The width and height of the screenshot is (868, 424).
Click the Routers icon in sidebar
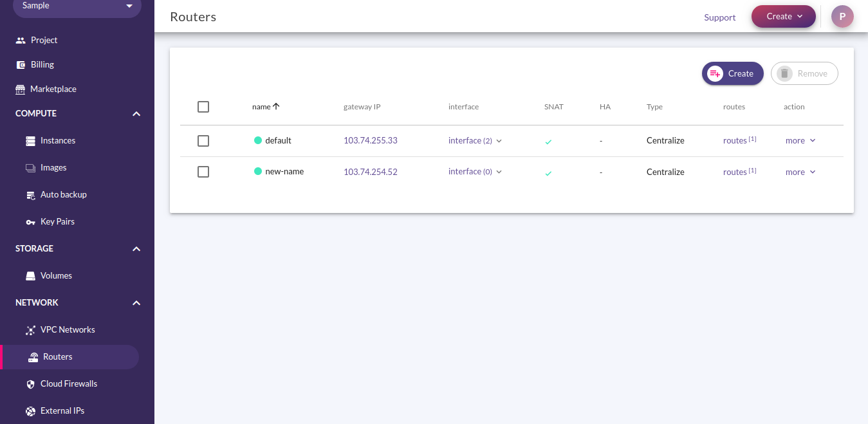click(x=33, y=356)
